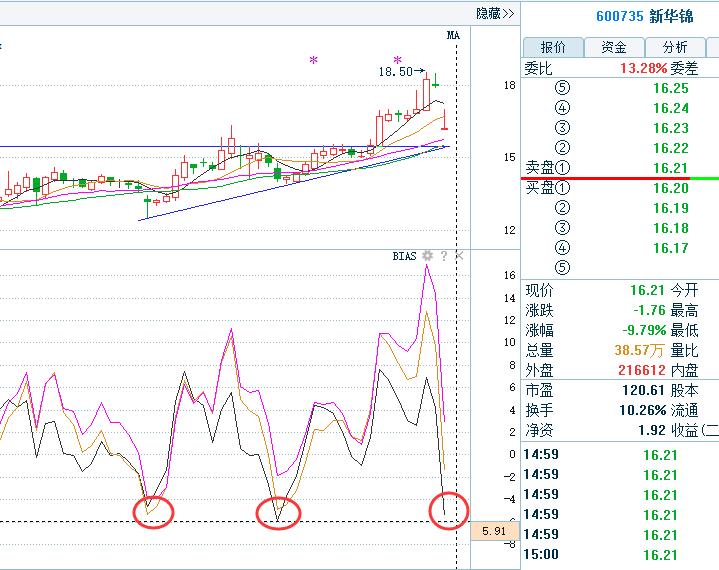The image size is (719, 570).
Task: Close the BIAS indicator panel
Action: pyautogui.click(x=459, y=256)
